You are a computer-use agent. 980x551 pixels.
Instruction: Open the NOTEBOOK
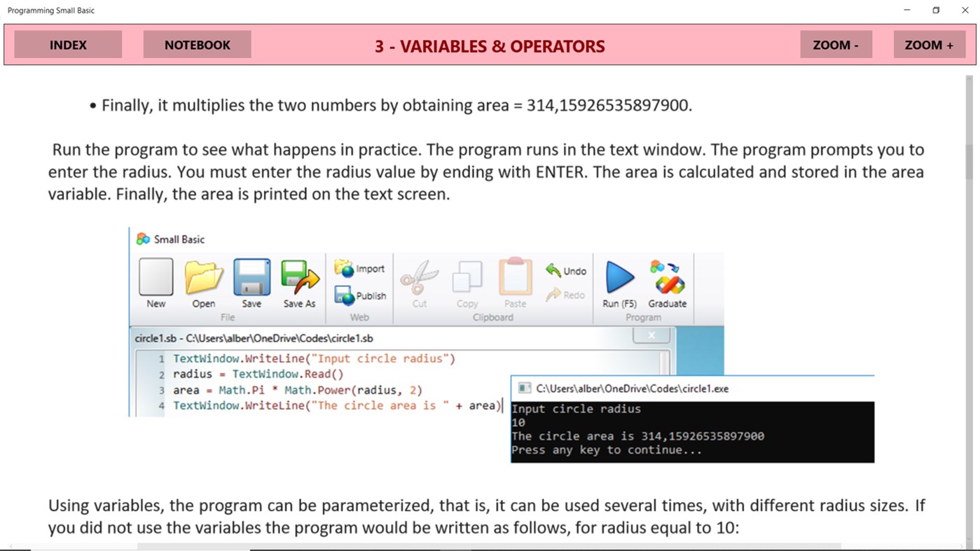(197, 45)
